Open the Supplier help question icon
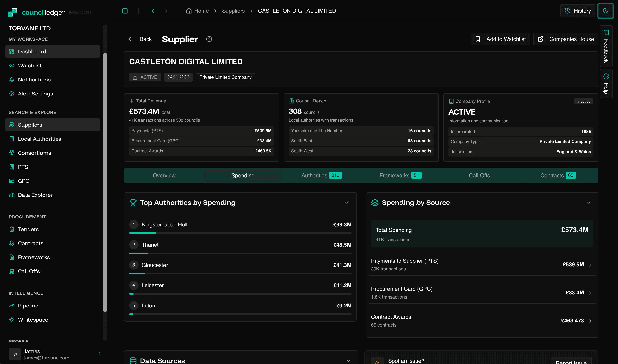Screen dimensions: 618x364 coord(209,39)
